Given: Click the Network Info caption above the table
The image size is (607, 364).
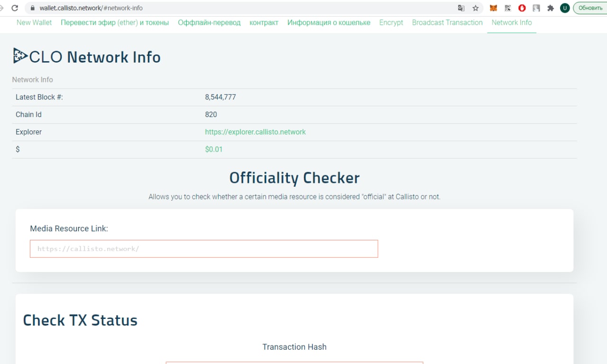Looking at the screenshot, I should (x=32, y=80).
